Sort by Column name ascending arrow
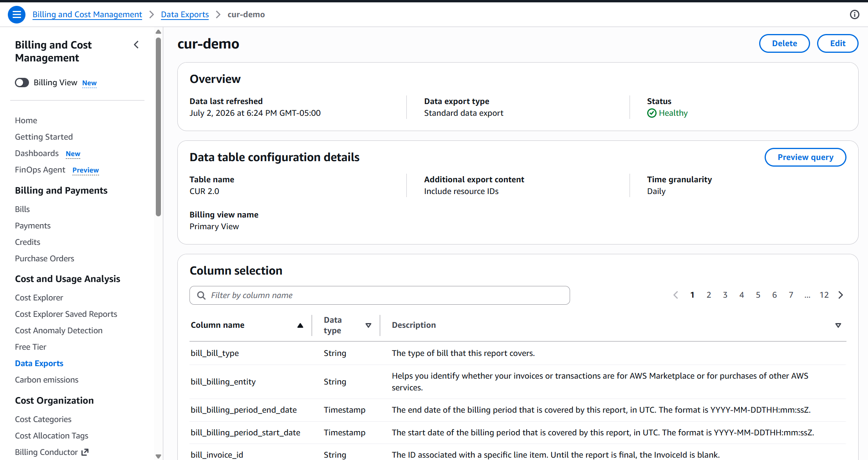Screen dimensions: 868x460 click(300, 325)
